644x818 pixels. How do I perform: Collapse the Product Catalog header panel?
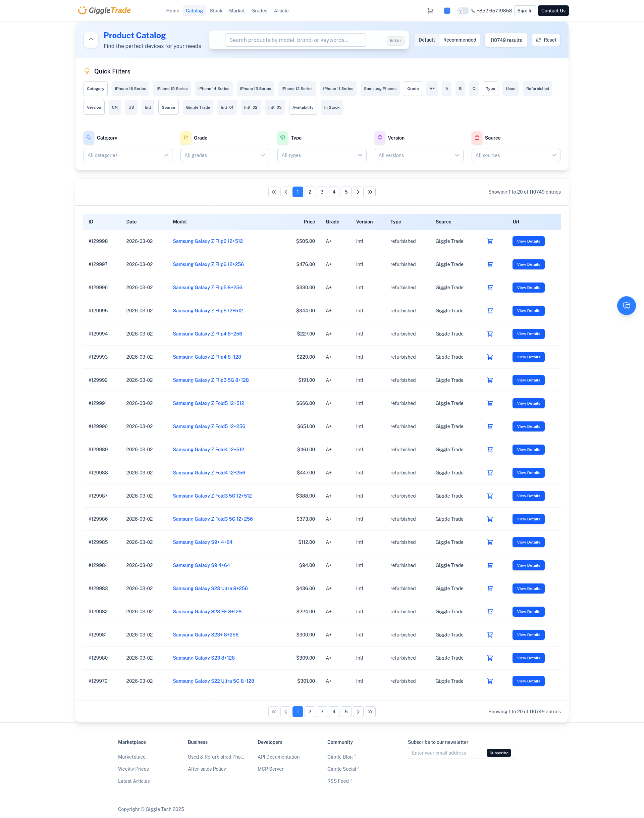(91, 40)
